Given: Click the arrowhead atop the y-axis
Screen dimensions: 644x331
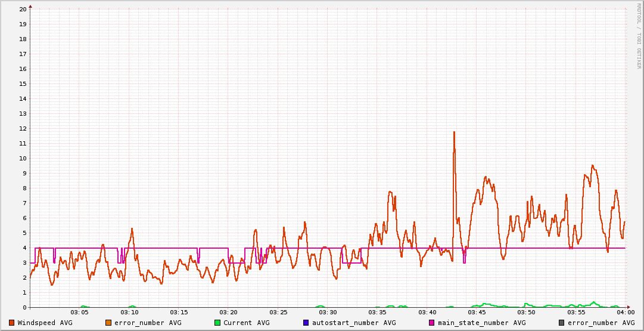Looking at the screenshot, I should click(30, 6).
